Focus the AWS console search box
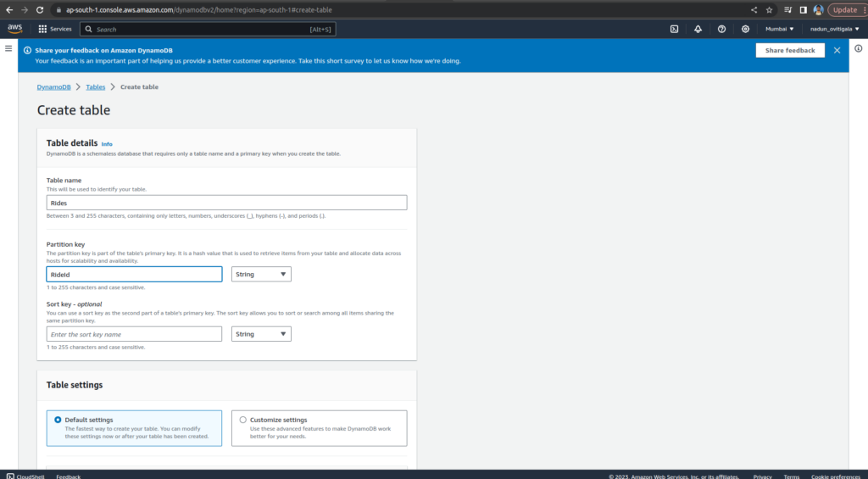 pos(208,29)
